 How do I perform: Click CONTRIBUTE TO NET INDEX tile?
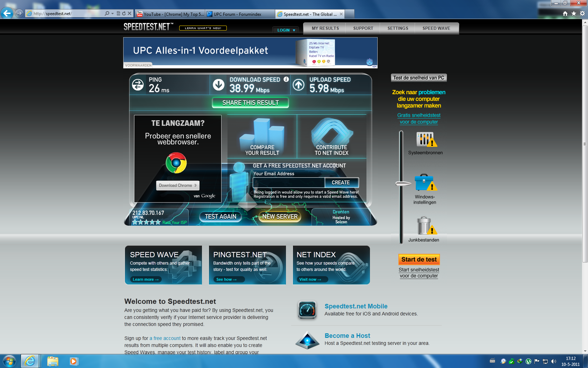click(x=331, y=136)
